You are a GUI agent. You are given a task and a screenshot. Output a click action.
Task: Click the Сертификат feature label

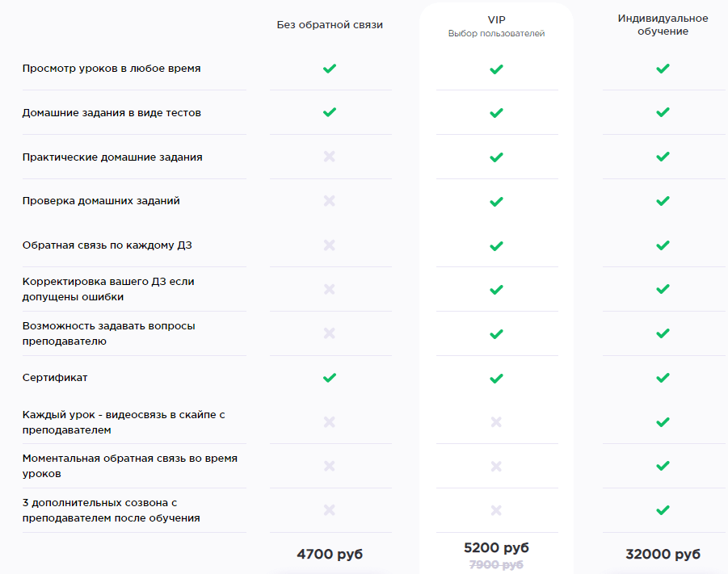pos(55,378)
